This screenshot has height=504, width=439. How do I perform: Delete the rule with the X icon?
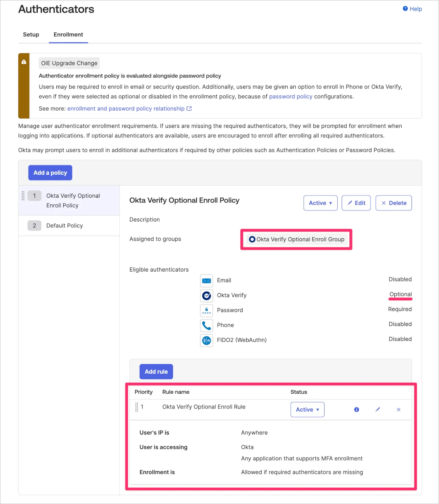pos(398,410)
